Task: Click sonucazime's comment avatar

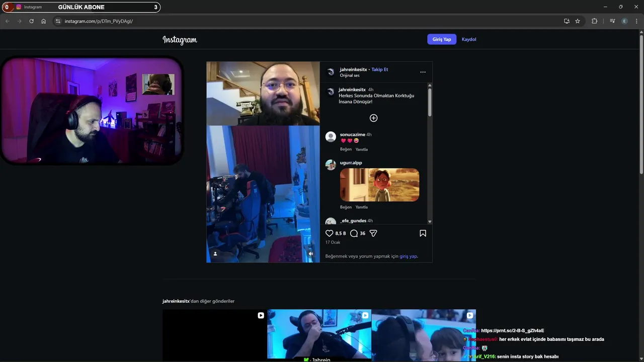Action: click(x=331, y=137)
